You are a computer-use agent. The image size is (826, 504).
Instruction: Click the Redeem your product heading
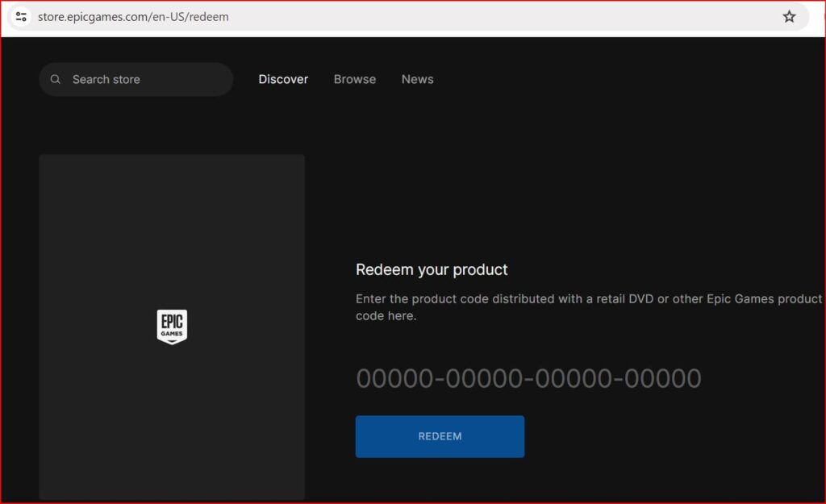tap(432, 269)
